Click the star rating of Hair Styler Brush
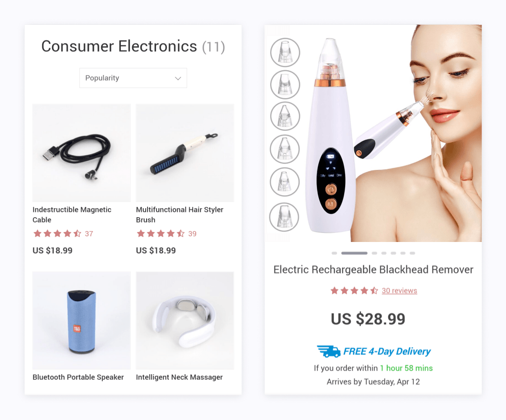This screenshot has width=506, height=420. pos(161,233)
